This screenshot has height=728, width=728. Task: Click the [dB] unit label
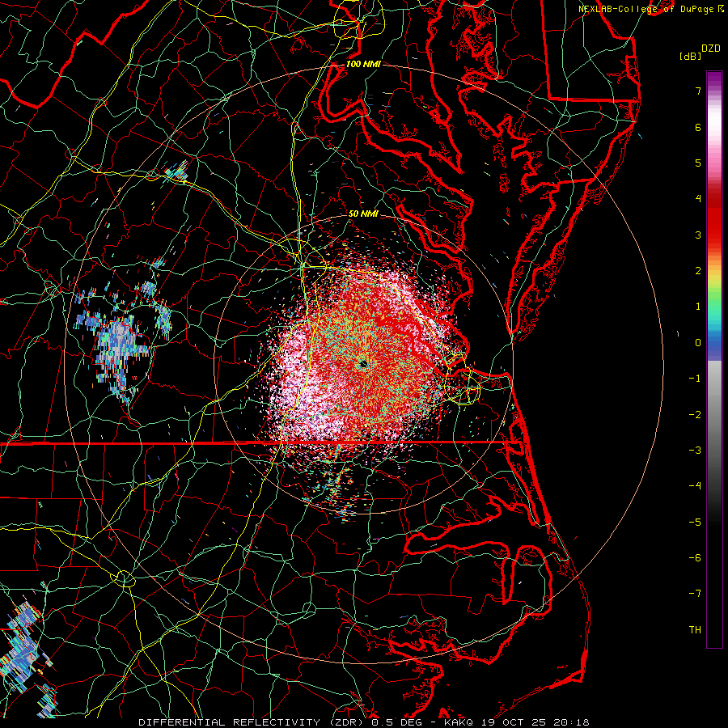pyautogui.click(x=690, y=56)
